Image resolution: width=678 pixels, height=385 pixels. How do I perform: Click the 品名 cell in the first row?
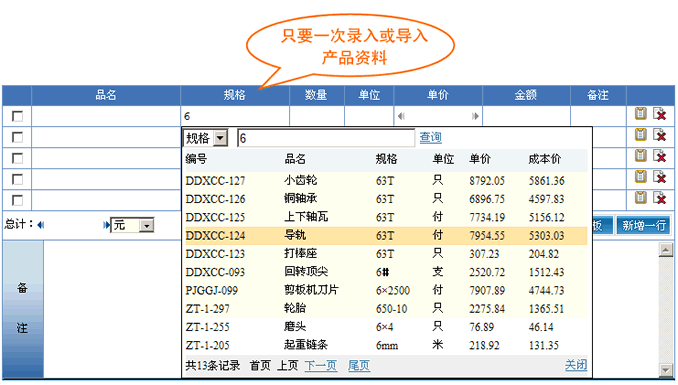106,116
